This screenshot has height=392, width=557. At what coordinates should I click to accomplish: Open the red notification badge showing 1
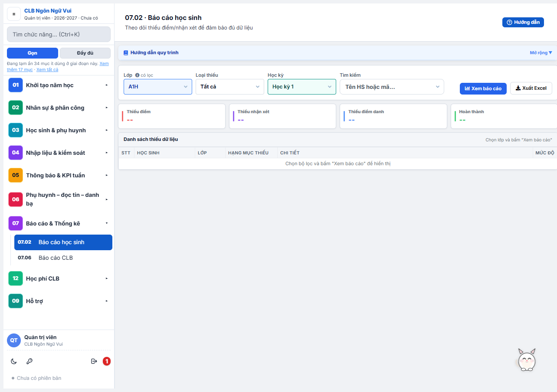point(107,361)
